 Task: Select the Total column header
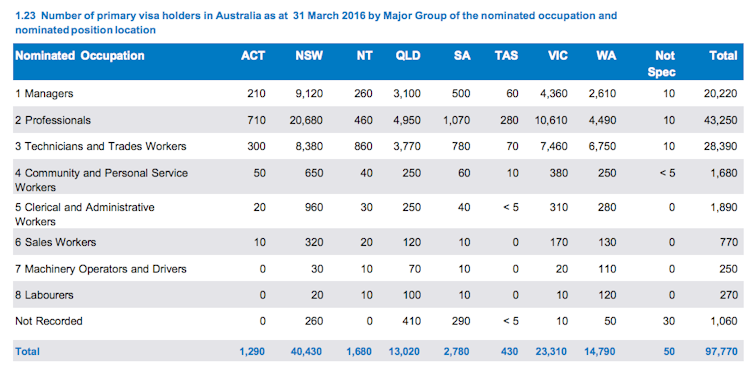click(723, 56)
